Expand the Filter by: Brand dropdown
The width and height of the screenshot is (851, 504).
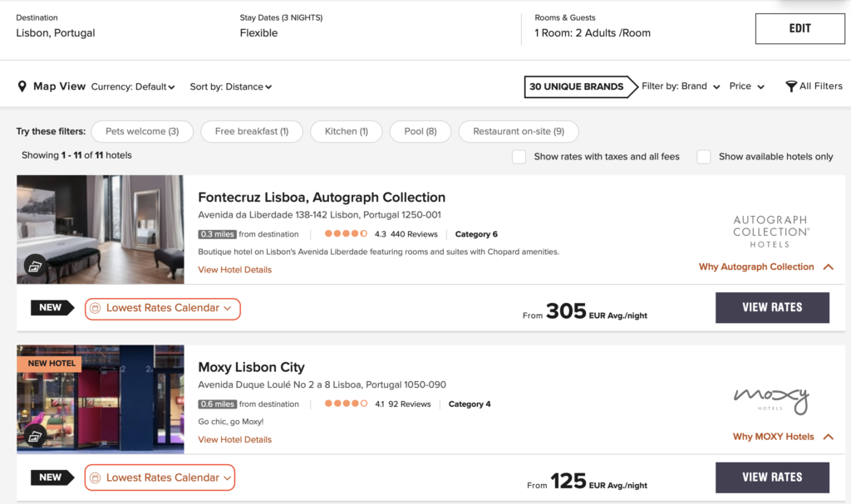click(x=680, y=86)
